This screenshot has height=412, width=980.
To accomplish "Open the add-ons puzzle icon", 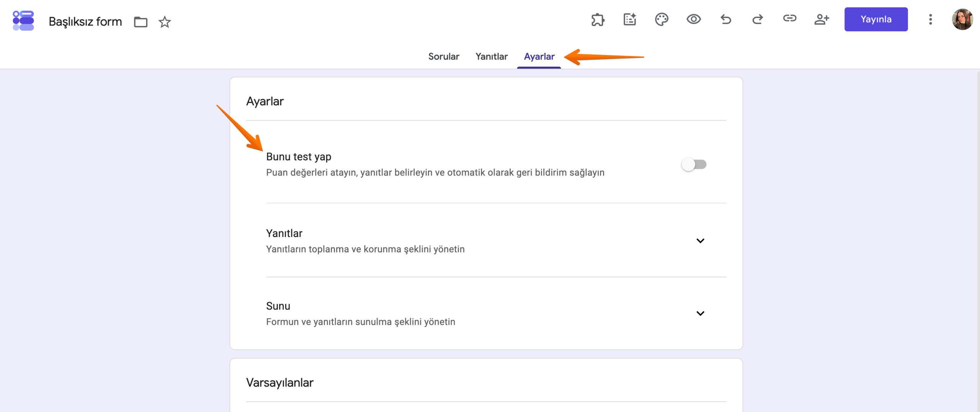I will (x=598, y=19).
